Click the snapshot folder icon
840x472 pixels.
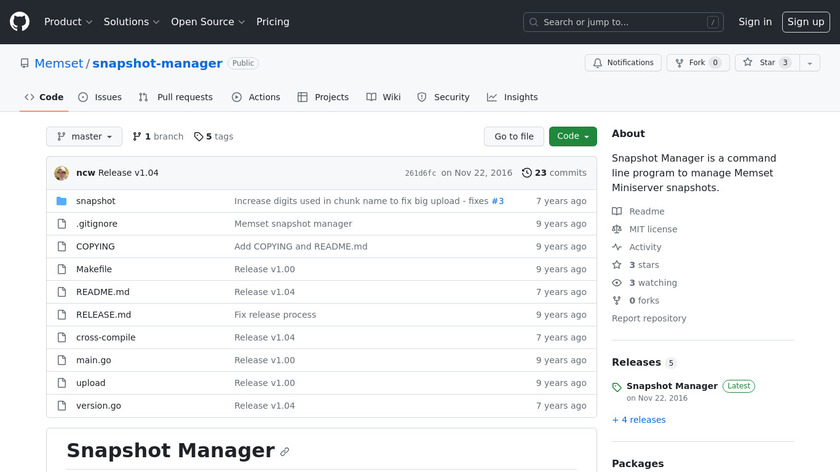(62, 201)
